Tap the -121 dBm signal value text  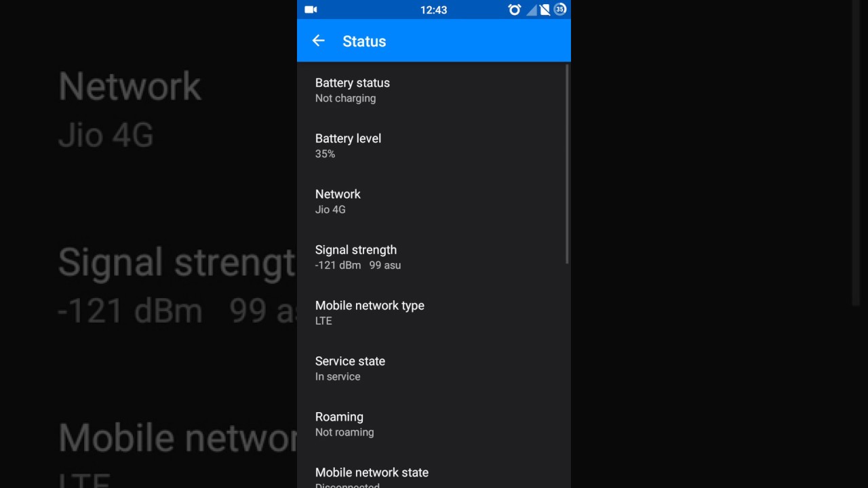(x=338, y=265)
